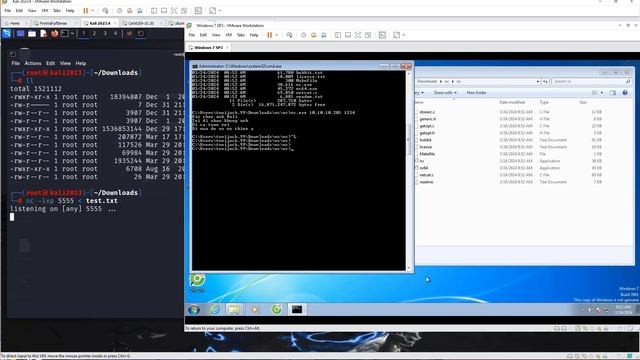Open Share with dropdown in Explorer
The width and height of the screenshot is (640, 360).
pos(445,93)
